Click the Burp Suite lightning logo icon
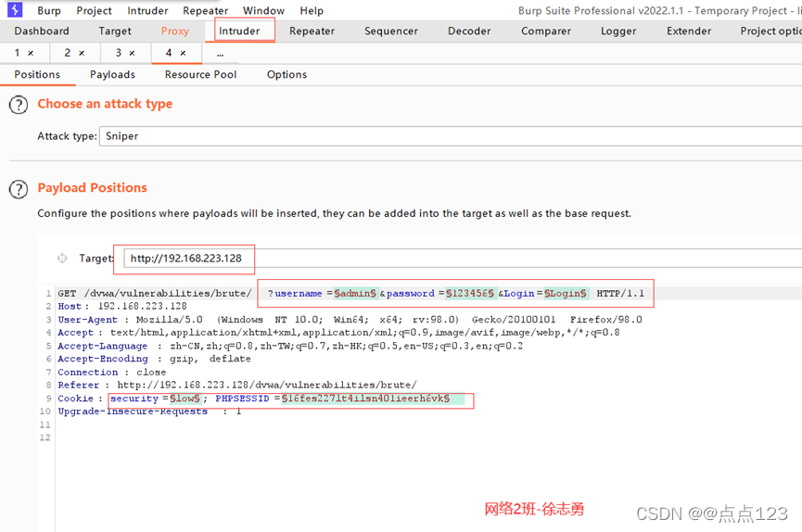This screenshot has width=802, height=532. tap(15, 10)
